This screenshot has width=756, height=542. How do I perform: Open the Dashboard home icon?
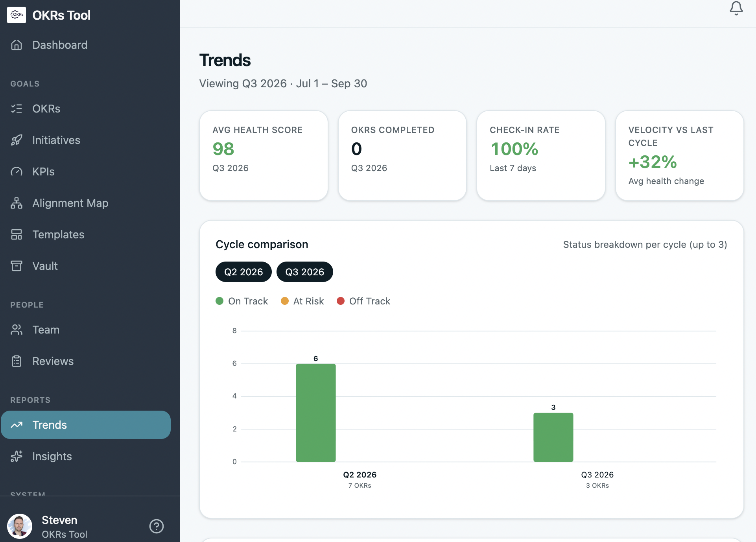pyautogui.click(x=17, y=45)
